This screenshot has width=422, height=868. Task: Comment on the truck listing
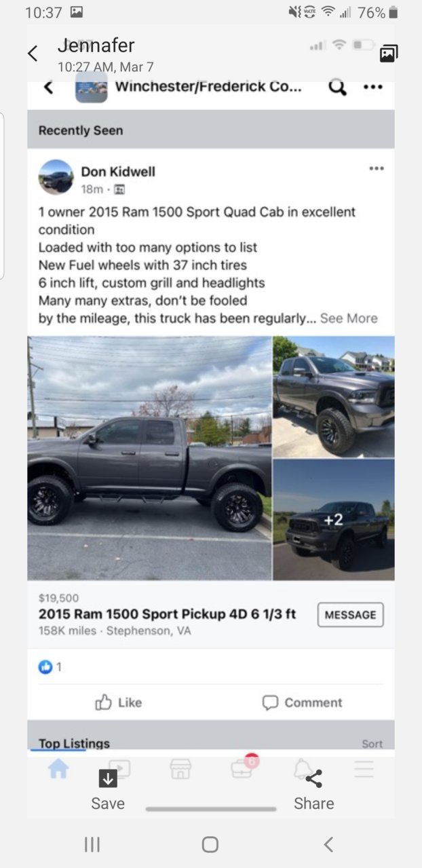(302, 702)
